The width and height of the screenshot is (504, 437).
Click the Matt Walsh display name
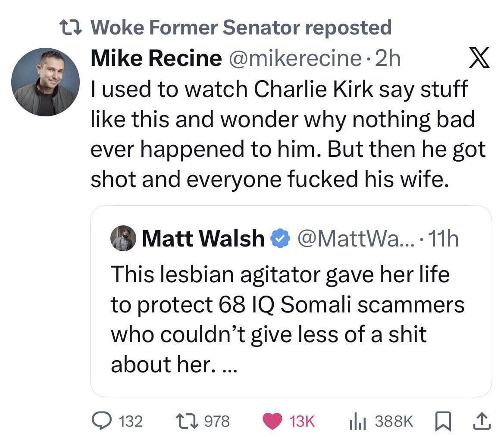click(203, 238)
